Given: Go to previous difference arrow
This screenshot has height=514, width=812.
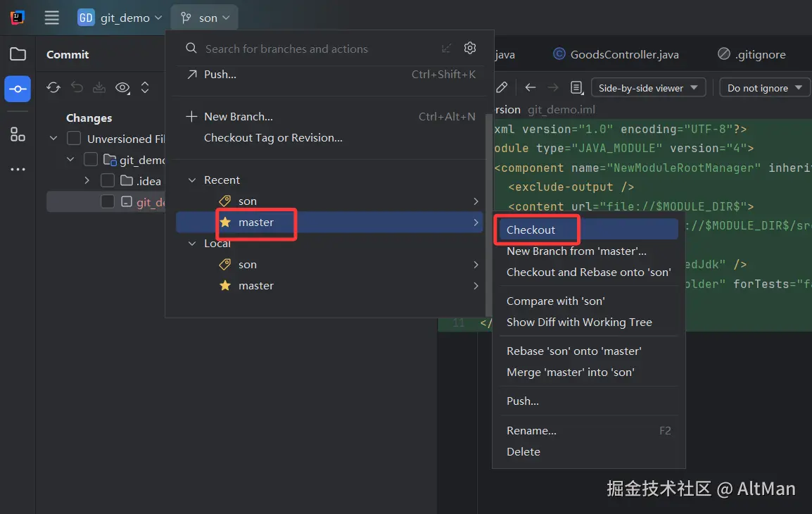Looking at the screenshot, I should click(x=530, y=87).
